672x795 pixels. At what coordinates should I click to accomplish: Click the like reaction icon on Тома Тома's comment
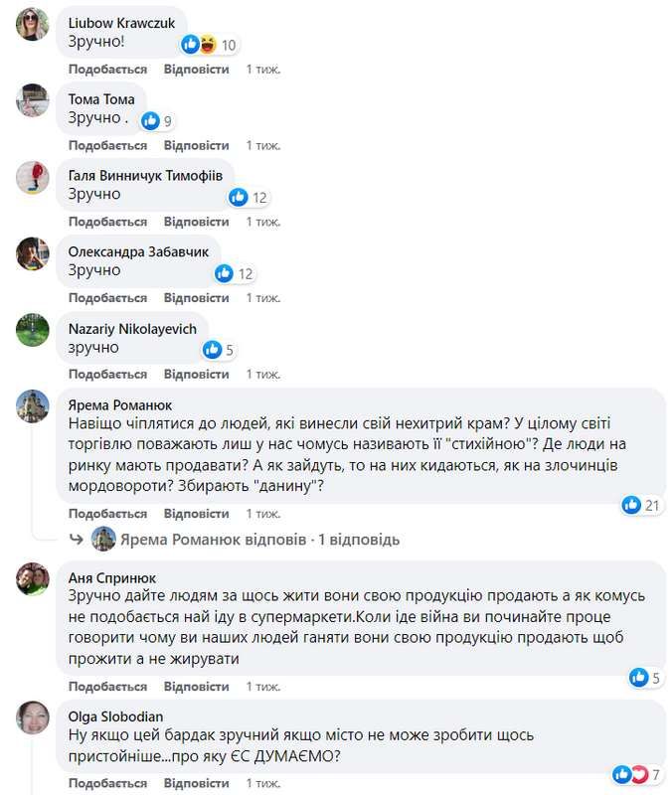[x=151, y=120]
